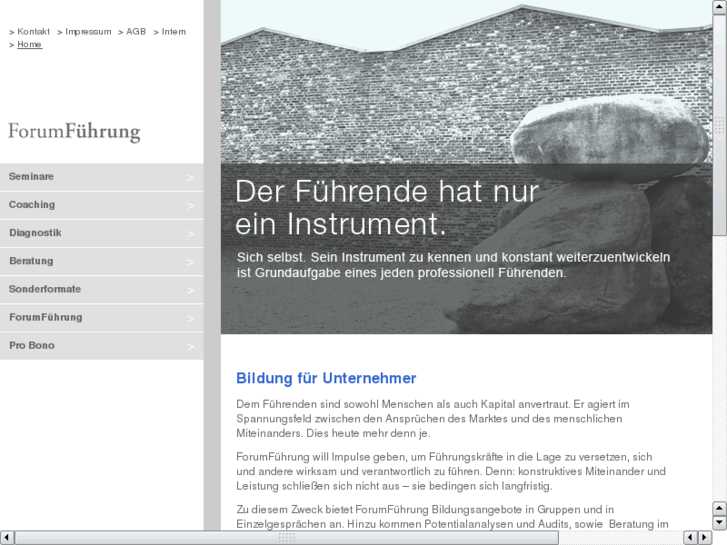Open the ForumFührung menu item
The image size is (727, 545).
tap(102, 317)
